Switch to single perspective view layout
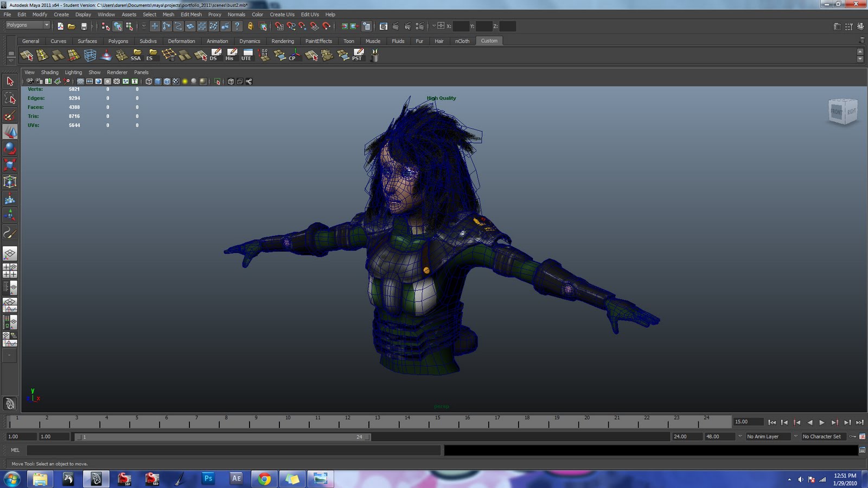 (10, 253)
